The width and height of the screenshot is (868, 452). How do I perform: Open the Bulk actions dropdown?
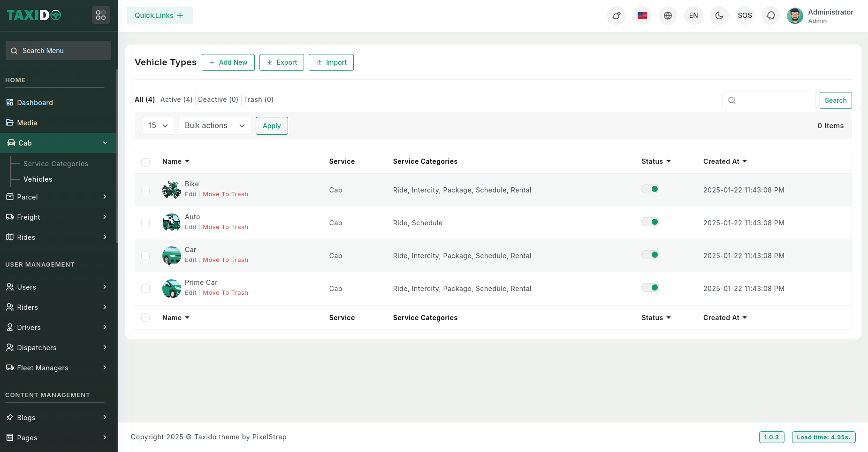pyautogui.click(x=215, y=126)
